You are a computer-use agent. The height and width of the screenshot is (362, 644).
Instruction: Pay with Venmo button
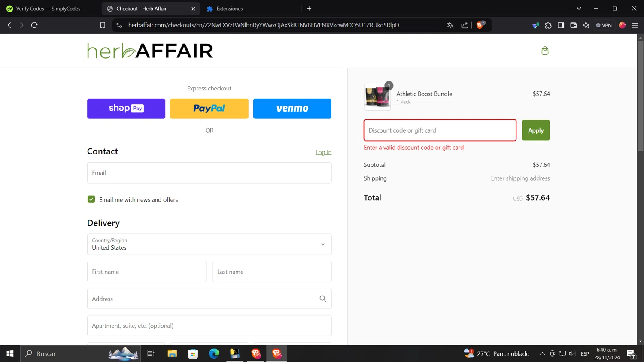[x=292, y=109]
